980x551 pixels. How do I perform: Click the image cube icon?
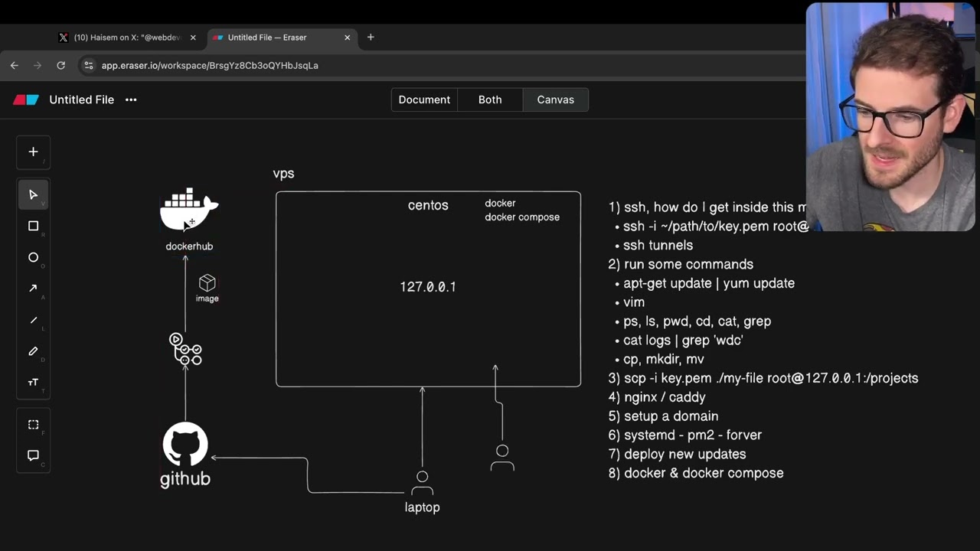[207, 283]
